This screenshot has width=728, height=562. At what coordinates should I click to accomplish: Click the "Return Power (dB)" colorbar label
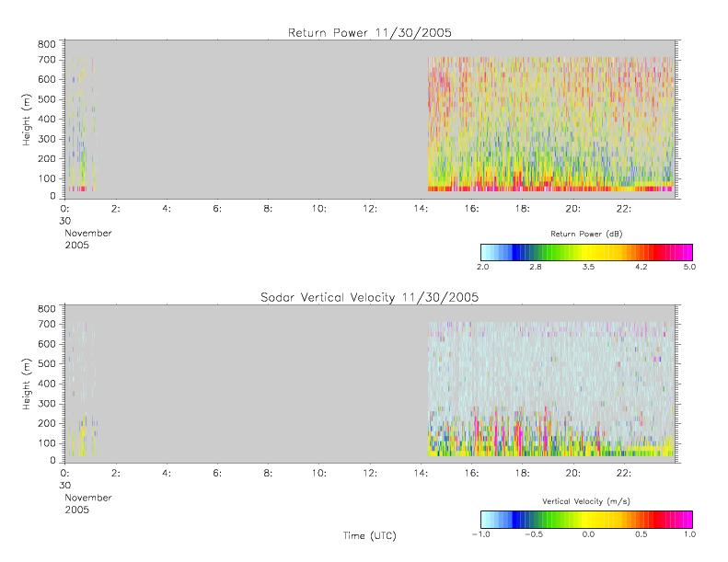(586, 234)
